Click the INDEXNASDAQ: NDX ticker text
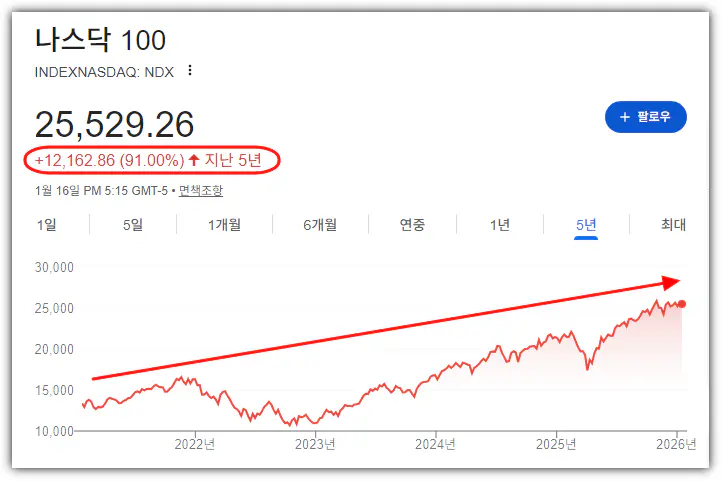Viewport: 722px width, 481px height. (x=104, y=71)
